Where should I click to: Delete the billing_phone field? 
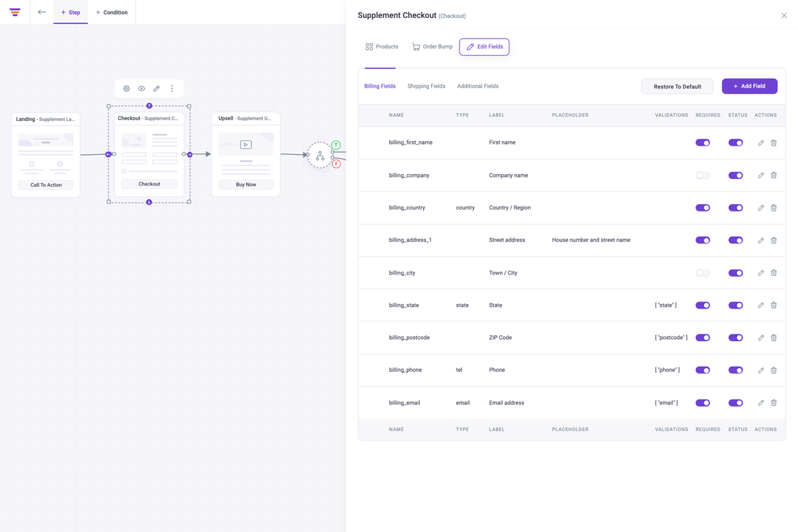click(774, 370)
